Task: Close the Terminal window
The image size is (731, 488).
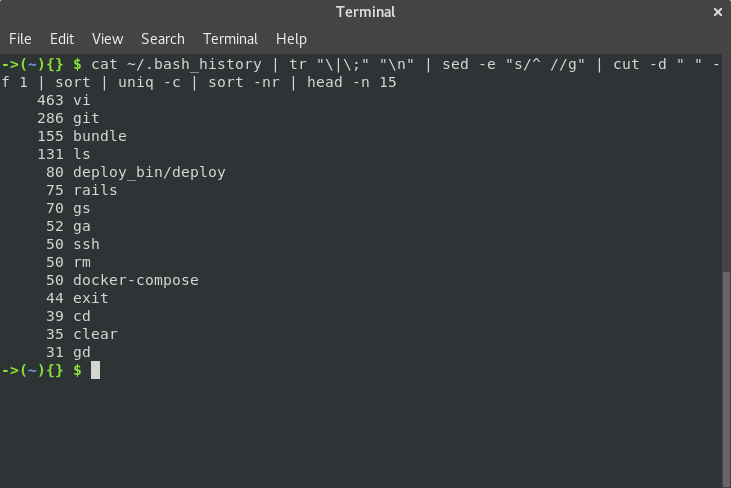Action: (x=717, y=13)
